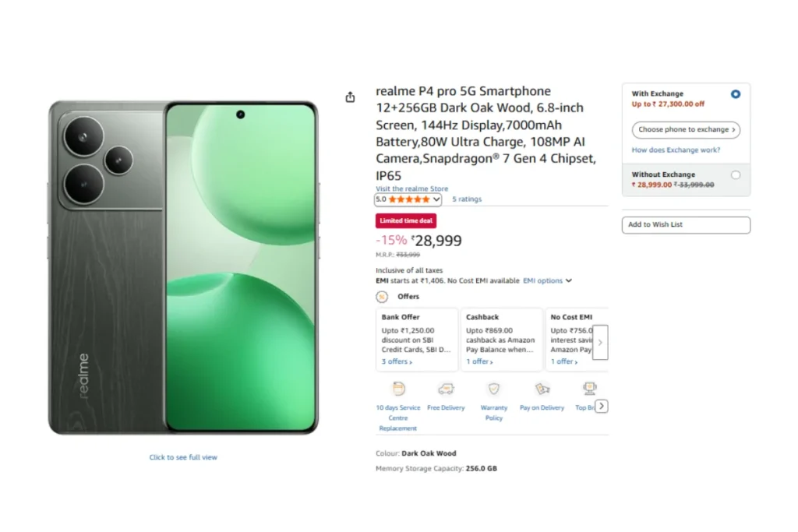Visit the realme Store link
Screen dimensions: 798x532
(412, 188)
